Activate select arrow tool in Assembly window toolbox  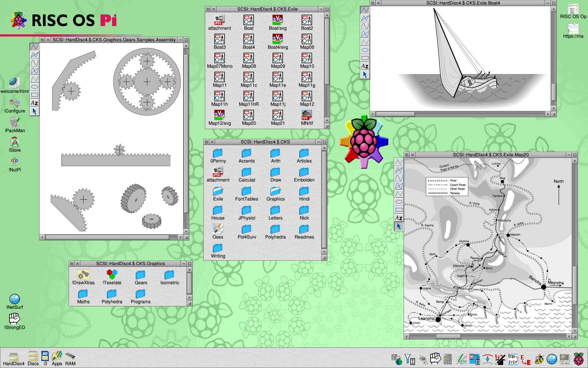[34, 111]
